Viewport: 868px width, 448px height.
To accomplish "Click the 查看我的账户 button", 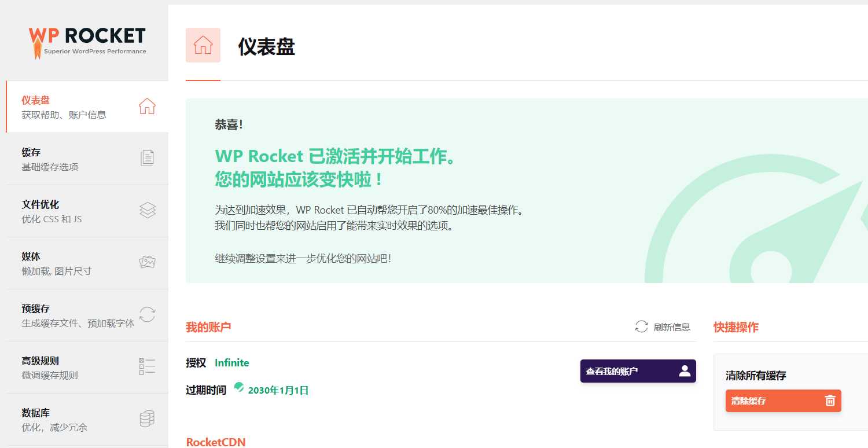I will click(x=638, y=371).
